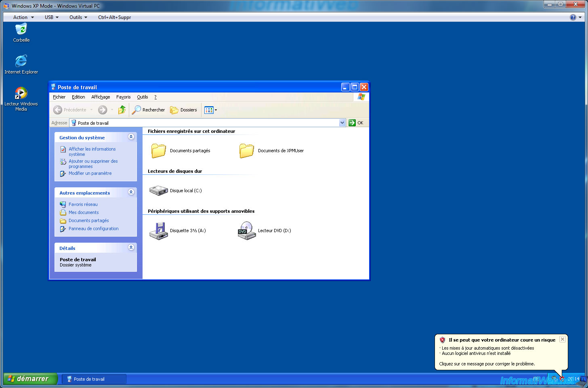The height and width of the screenshot is (388, 588).
Task: Click the Rechercher toolbar button
Action: [149, 110]
